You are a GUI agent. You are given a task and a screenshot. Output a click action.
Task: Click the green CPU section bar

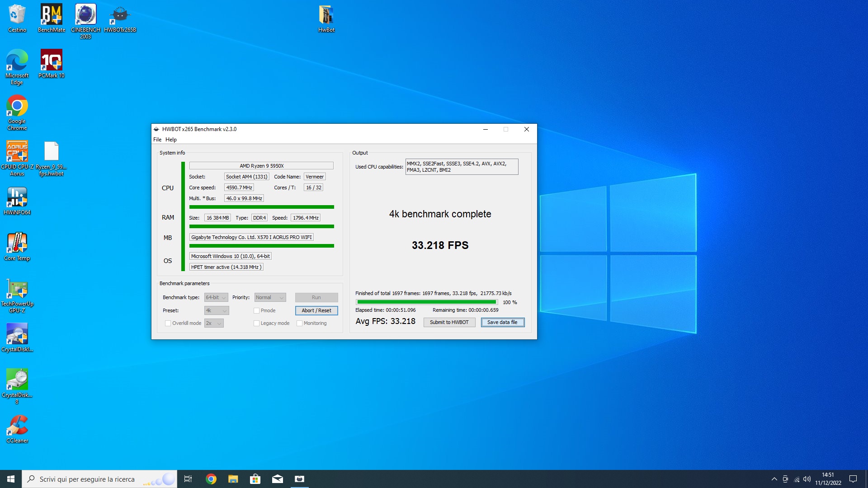point(261,207)
